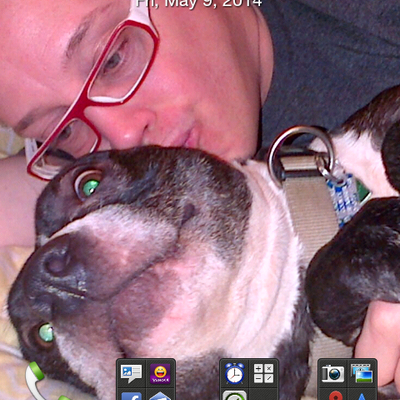Open the blue alarm clock app
Screen dimensions: 400x400
[x=235, y=373]
